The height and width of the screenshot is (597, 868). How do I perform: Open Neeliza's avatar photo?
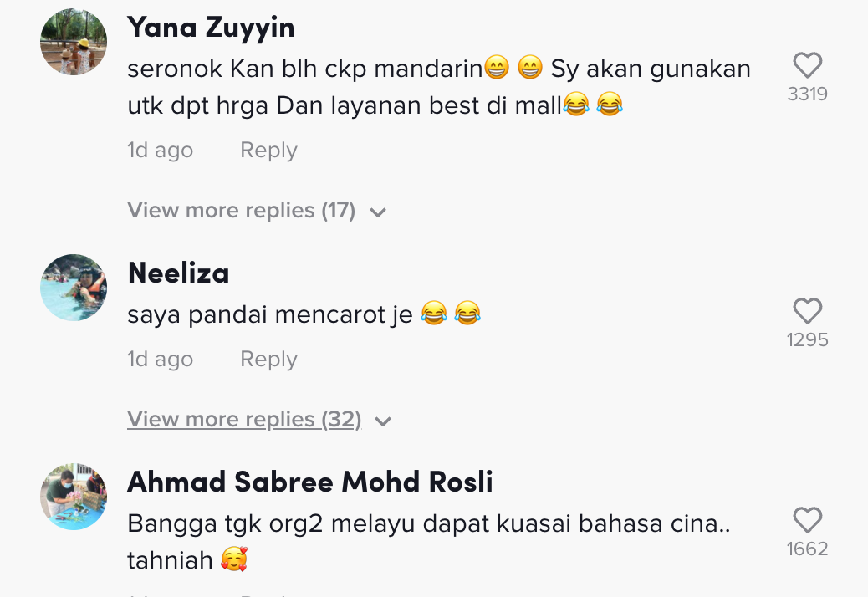tap(74, 287)
